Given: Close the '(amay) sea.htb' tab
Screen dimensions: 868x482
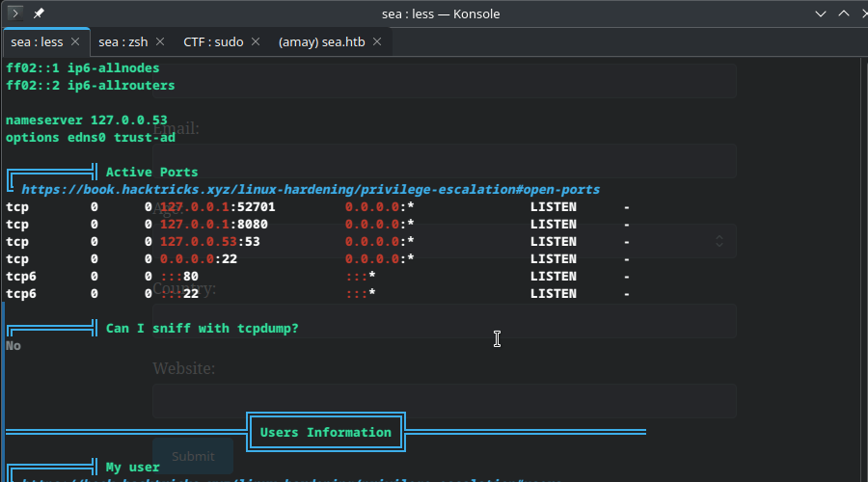Looking at the screenshot, I should coord(377,42).
